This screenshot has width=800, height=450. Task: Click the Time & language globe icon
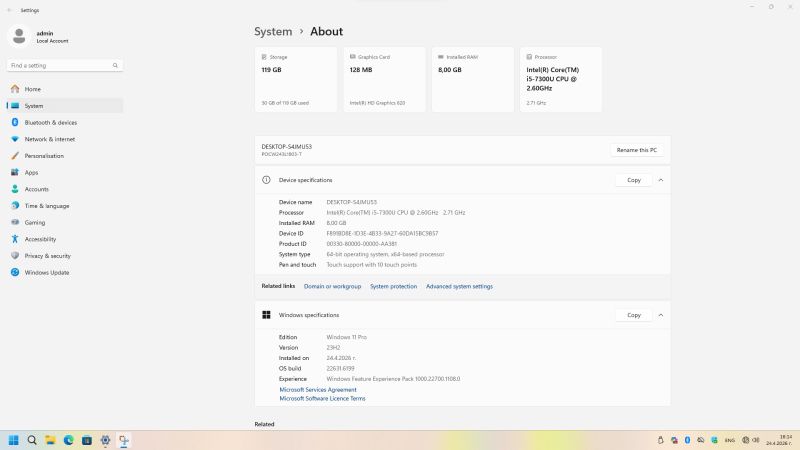15,206
